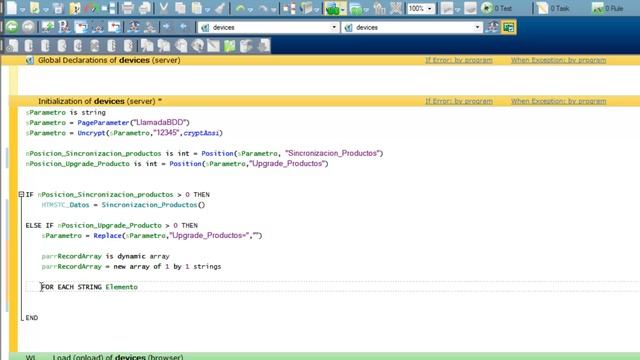The height and width of the screenshot is (360, 640).
Task: Open the Redo history dropdown arrow
Action: pos(273,9)
